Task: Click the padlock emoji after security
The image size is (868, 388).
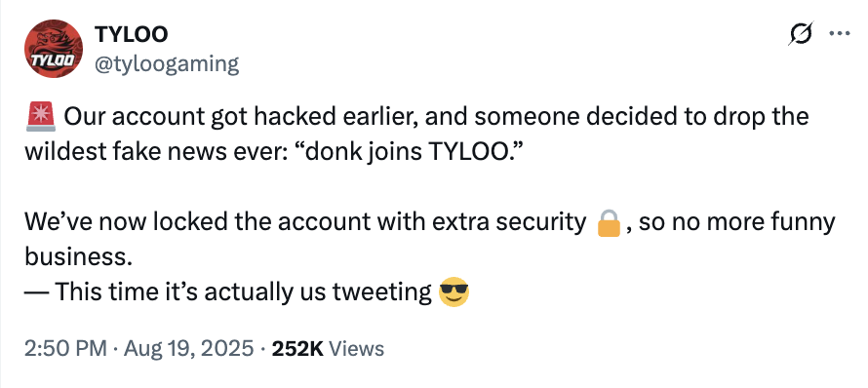Action: 609,222
